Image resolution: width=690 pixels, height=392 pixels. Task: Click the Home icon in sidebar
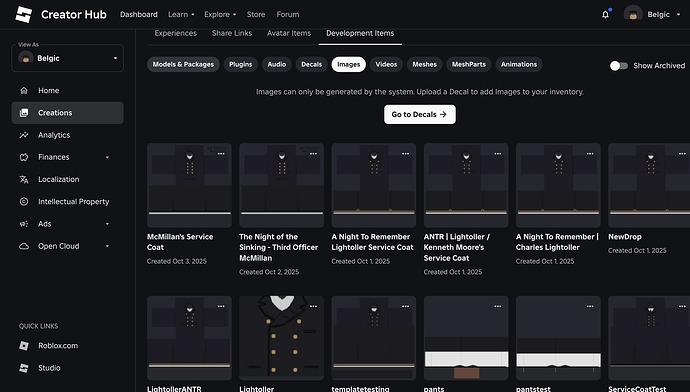(x=24, y=91)
